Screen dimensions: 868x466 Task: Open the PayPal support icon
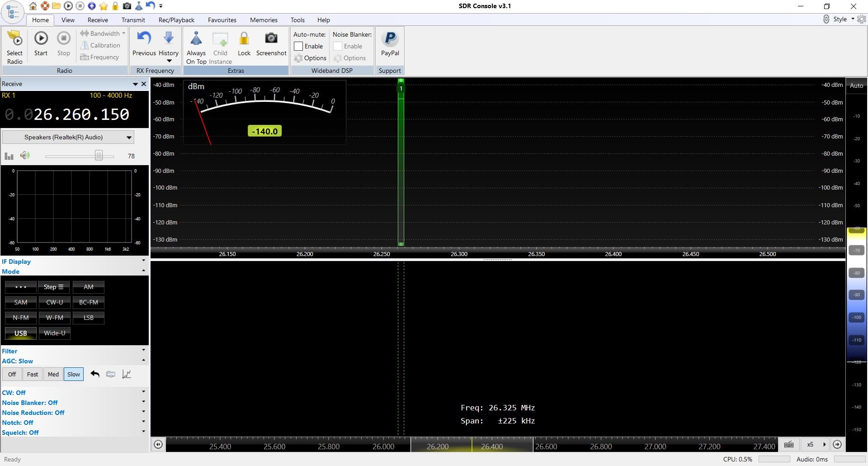(390, 39)
